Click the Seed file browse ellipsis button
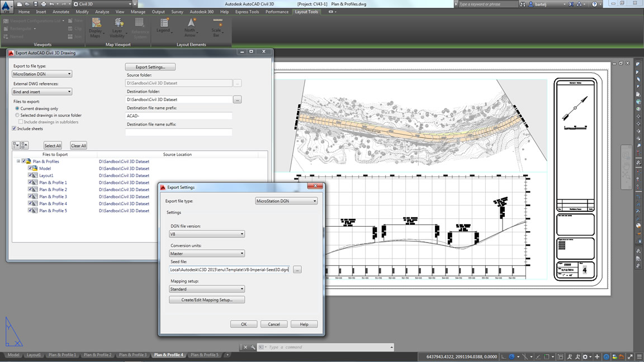 point(297,270)
